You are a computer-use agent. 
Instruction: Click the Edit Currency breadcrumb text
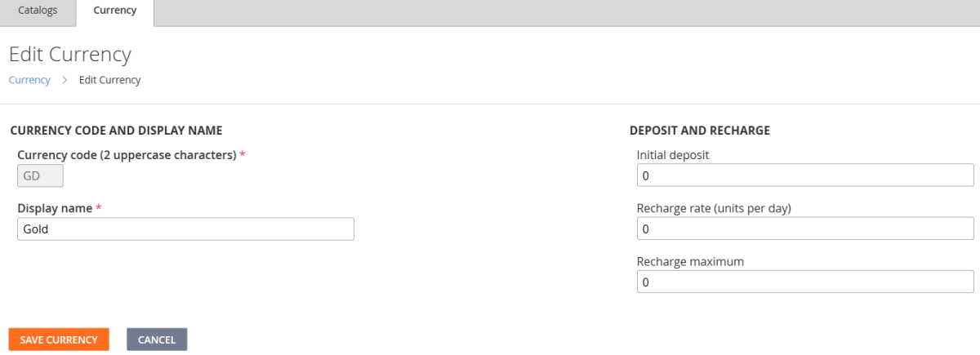pos(109,80)
